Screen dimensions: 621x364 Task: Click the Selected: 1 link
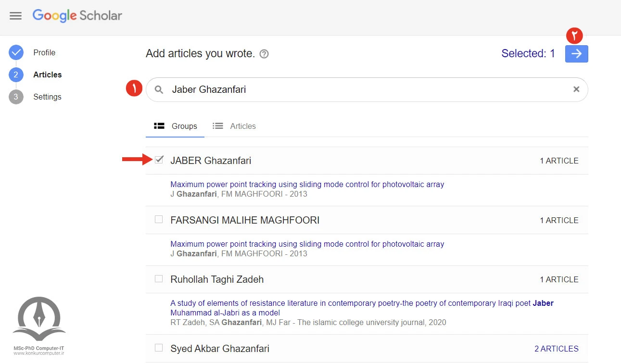coord(528,54)
